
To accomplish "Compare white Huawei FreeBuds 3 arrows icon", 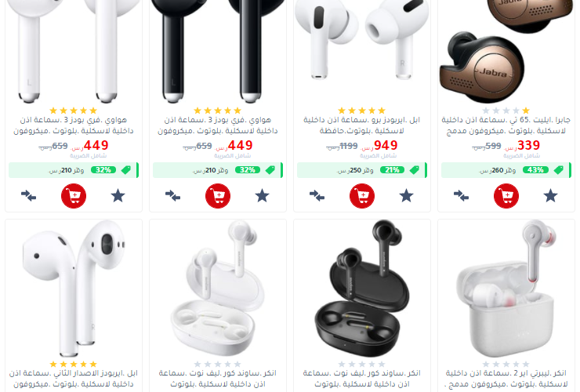I will point(28,195).
